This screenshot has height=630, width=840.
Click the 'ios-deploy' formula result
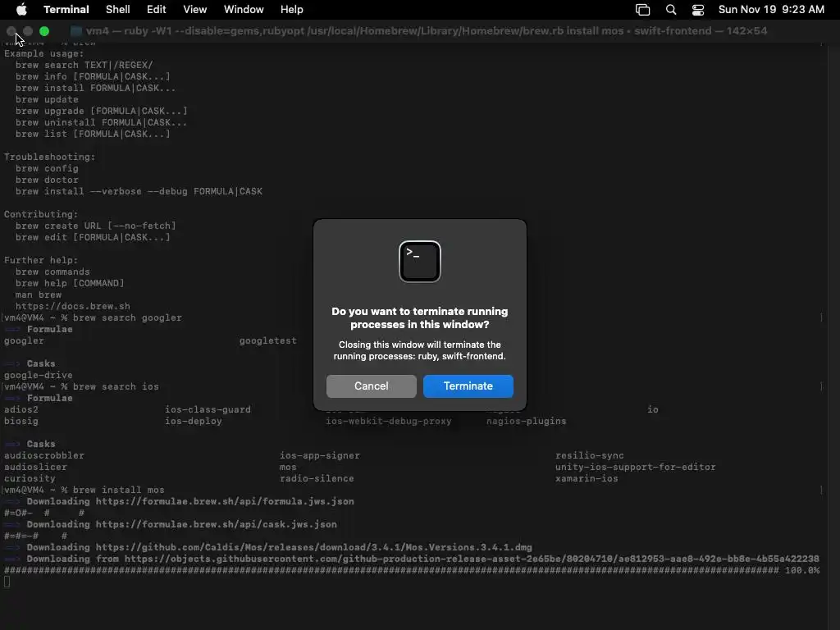click(194, 421)
